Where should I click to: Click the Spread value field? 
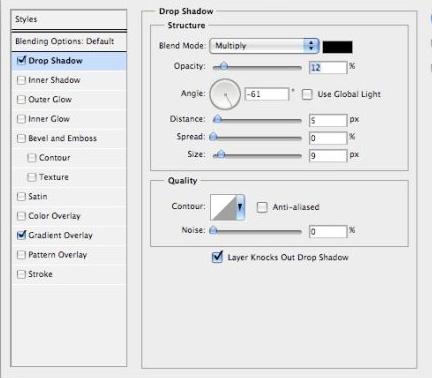[x=328, y=138]
